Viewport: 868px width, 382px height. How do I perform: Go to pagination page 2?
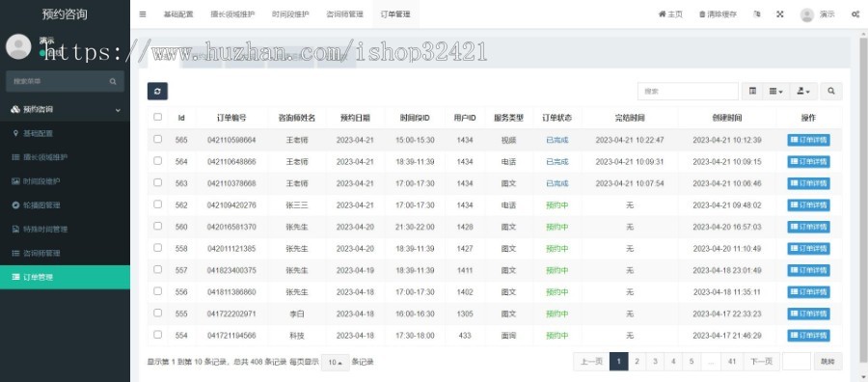click(x=637, y=362)
